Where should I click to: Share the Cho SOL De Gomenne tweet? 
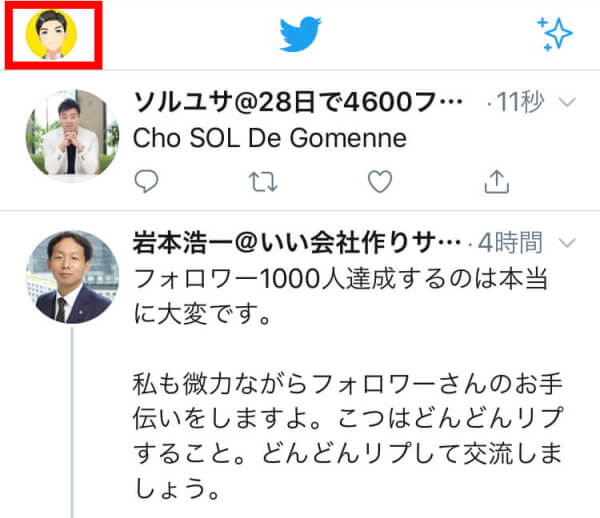click(x=497, y=181)
